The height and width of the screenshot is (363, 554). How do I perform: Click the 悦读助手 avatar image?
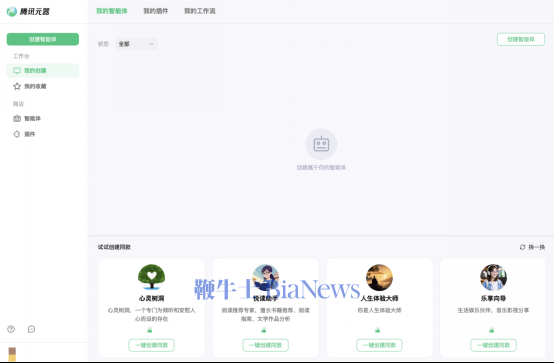pos(266,277)
